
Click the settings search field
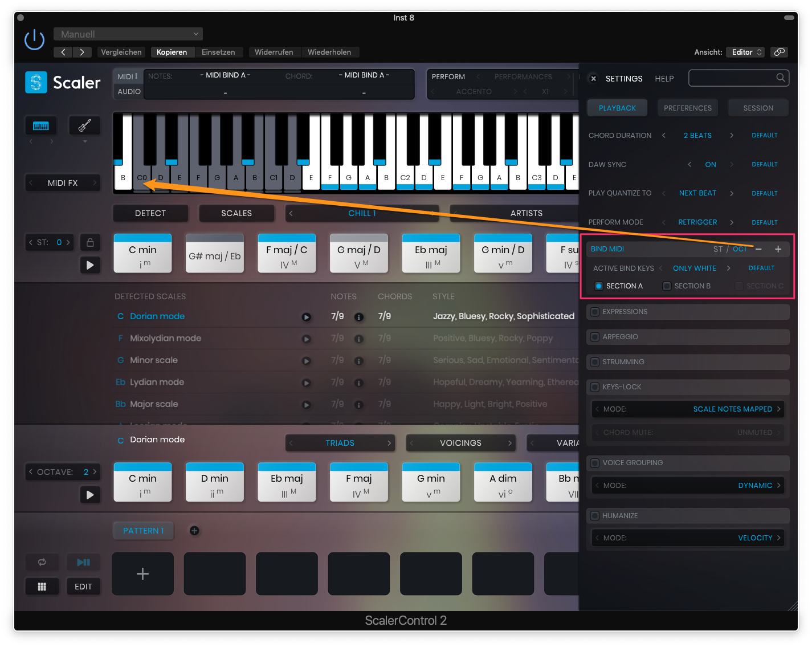pos(733,78)
